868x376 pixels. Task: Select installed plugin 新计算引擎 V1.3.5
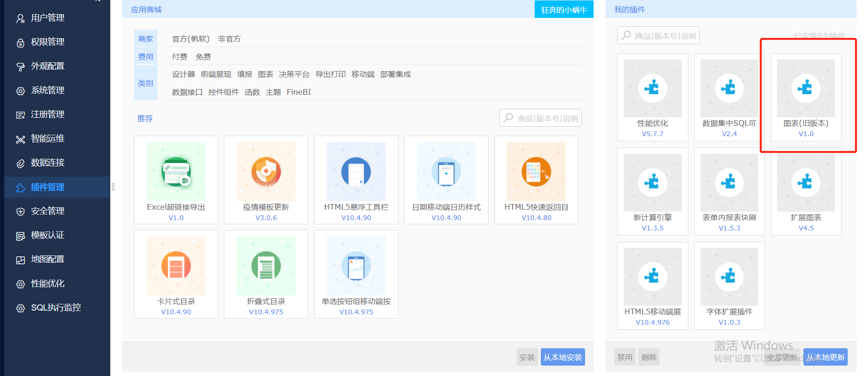pos(653,191)
